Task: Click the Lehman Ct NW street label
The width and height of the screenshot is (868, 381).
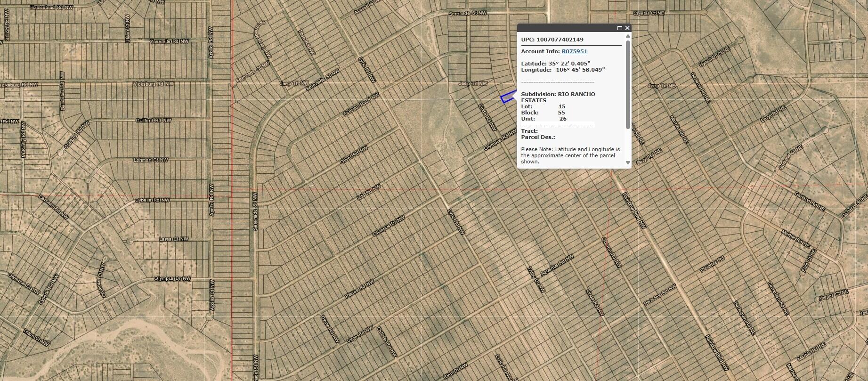Action: coord(151,160)
